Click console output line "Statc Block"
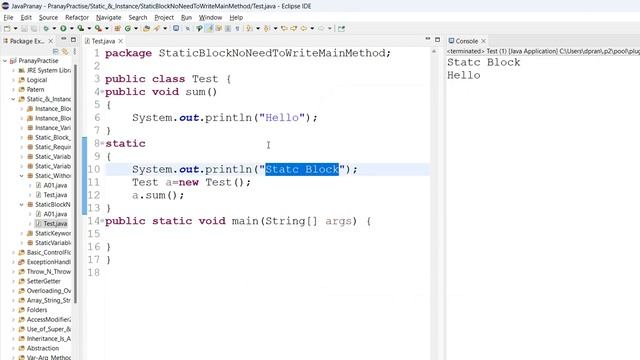640x360 pixels. coord(484,62)
